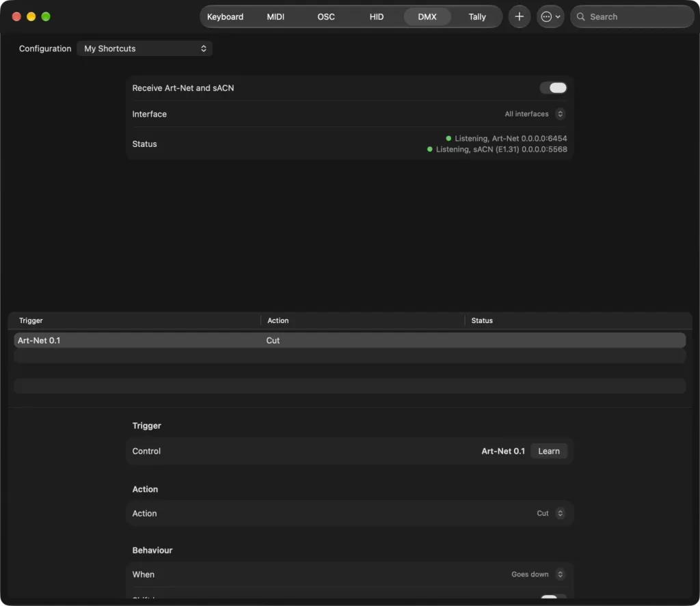Viewport: 700px width, 606px height.
Task: Switch to the Keyboard tab
Action: [225, 16]
